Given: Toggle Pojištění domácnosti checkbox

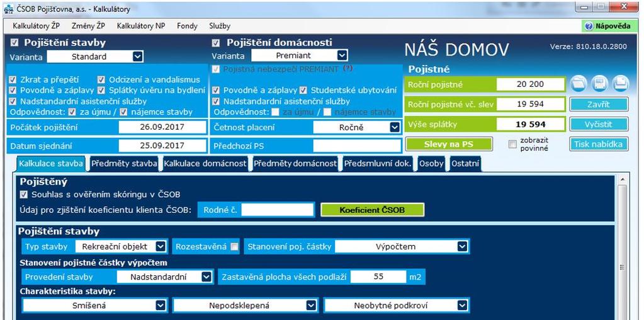Looking at the screenshot, I should pyautogui.click(x=216, y=43).
